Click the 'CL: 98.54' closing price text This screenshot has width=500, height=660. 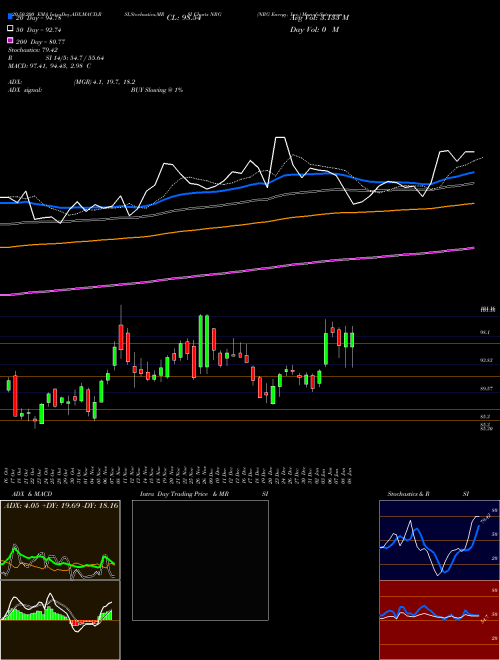click(x=184, y=18)
